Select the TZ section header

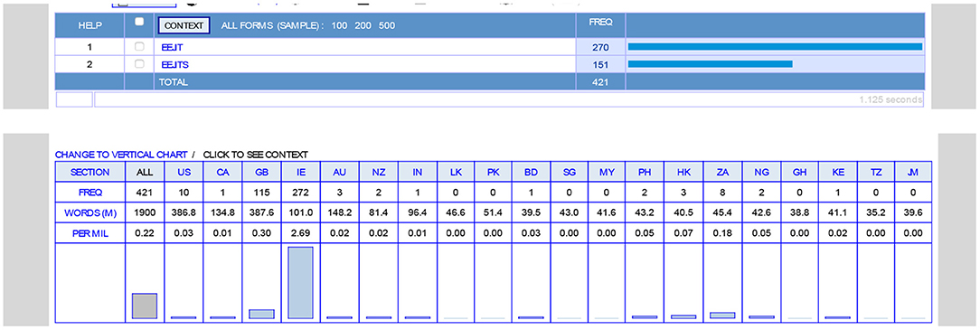tap(875, 172)
